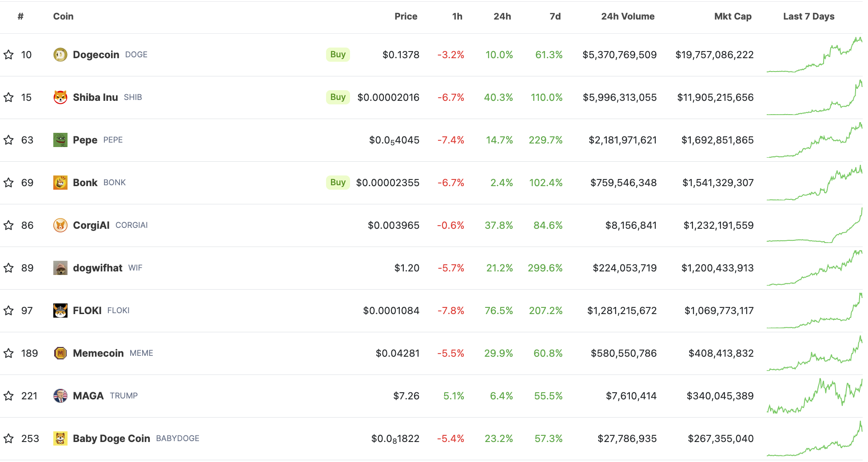Click the CorgiAI logo icon
Image resolution: width=868 pixels, height=462 pixels.
coord(60,225)
